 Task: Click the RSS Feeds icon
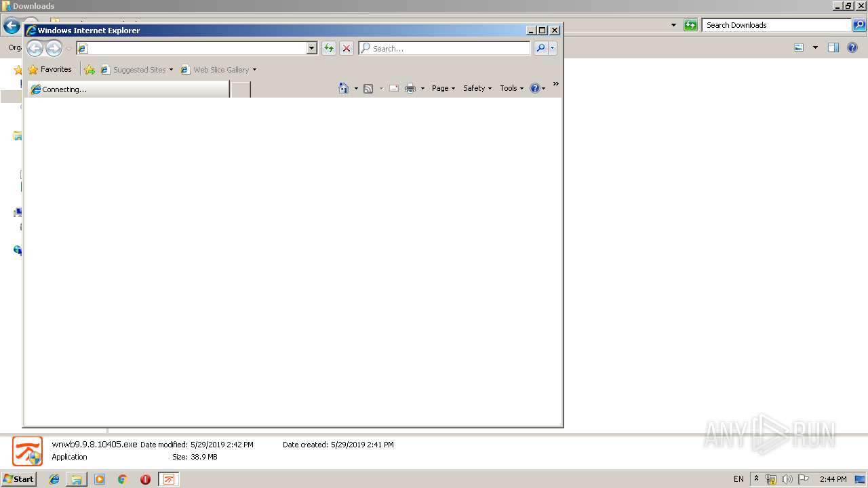pos(368,88)
